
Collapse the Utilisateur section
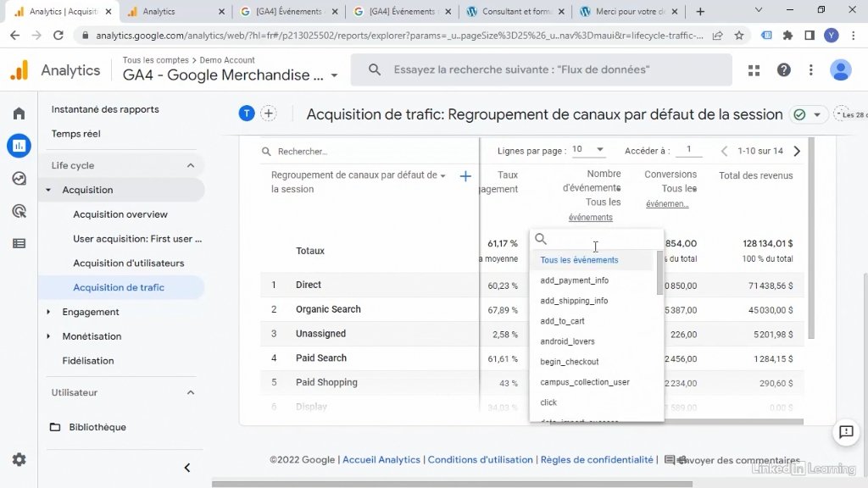[191, 392]
